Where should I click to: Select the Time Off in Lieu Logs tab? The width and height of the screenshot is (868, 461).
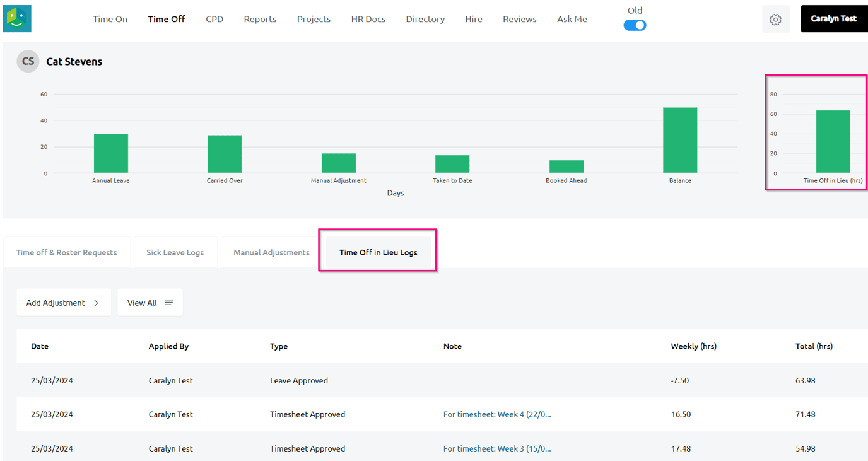[378, 252]
